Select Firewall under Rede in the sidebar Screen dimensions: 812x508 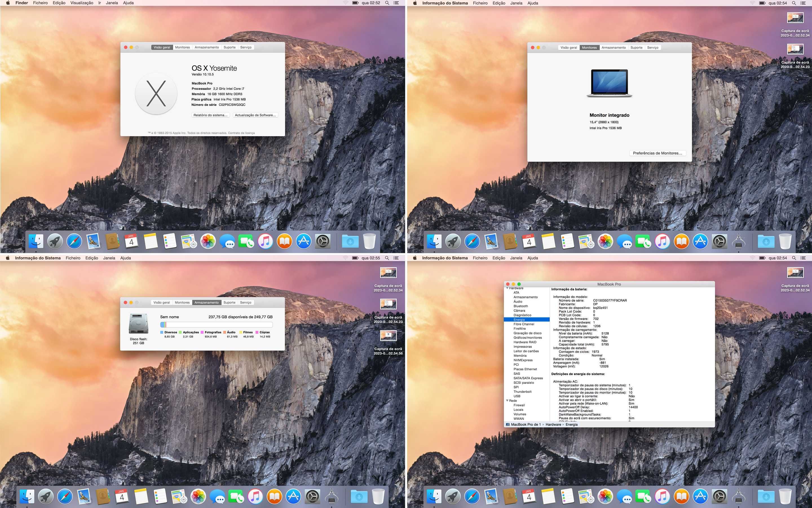(519, 405)
